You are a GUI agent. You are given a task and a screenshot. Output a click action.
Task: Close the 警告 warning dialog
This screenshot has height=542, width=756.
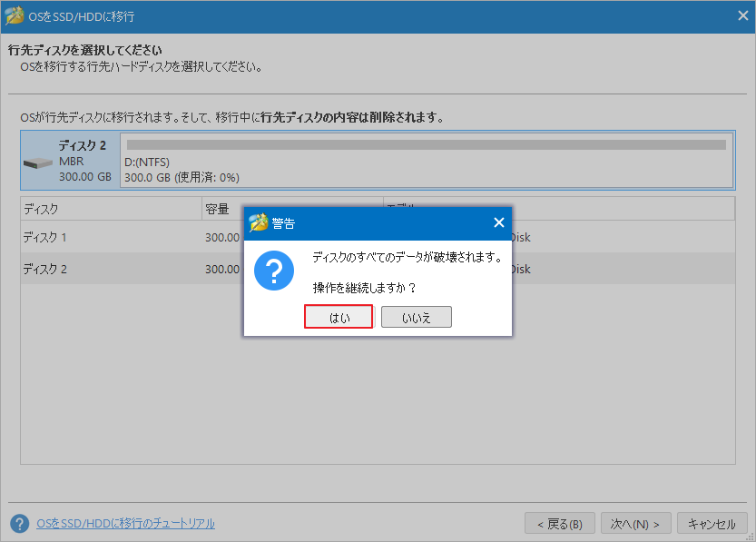pyautogui.click(x=498, y=222)
